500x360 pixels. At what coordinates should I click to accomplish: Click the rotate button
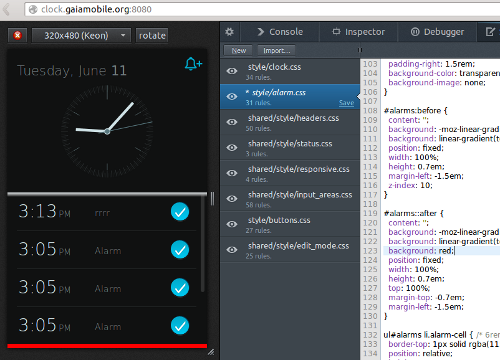pyautogui.click(x=152, y=35)
